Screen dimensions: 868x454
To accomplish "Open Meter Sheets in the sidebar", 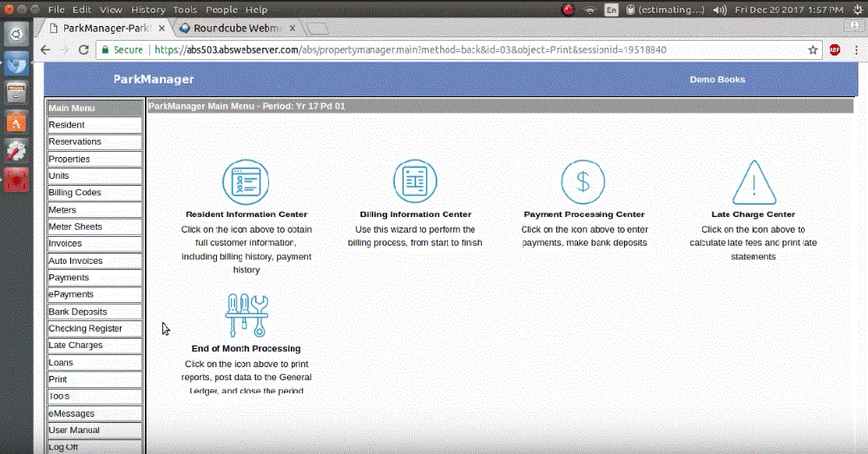I will coord(95,227).
